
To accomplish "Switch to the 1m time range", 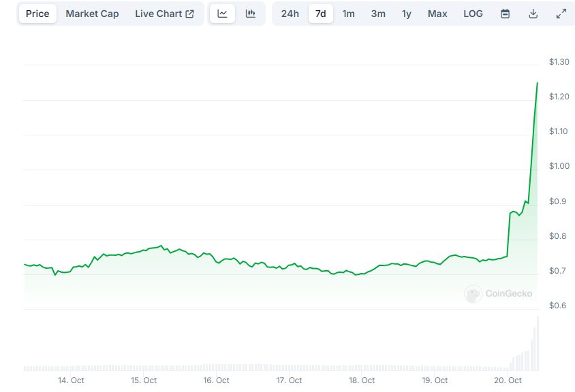I will point(349,13).
